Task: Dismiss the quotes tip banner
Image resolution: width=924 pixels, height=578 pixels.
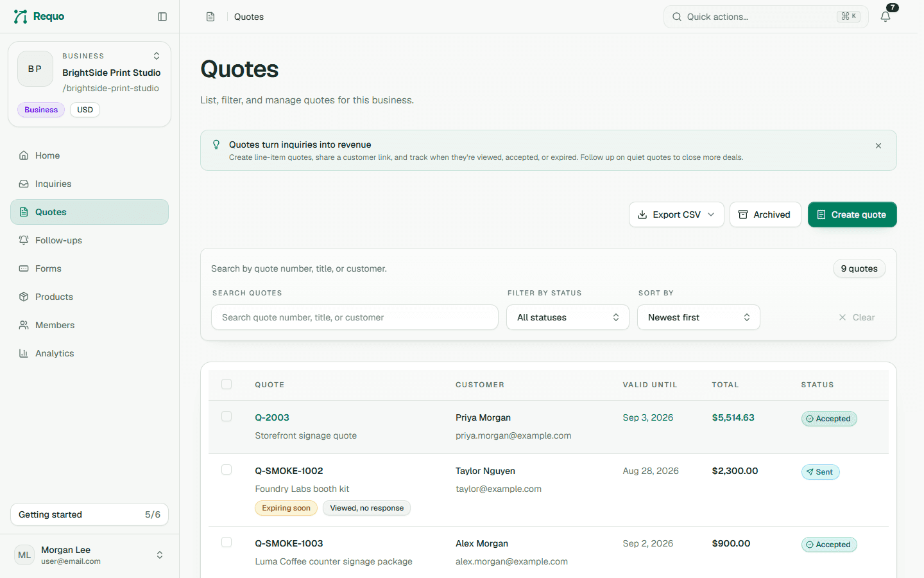Action: pos(878,146)
